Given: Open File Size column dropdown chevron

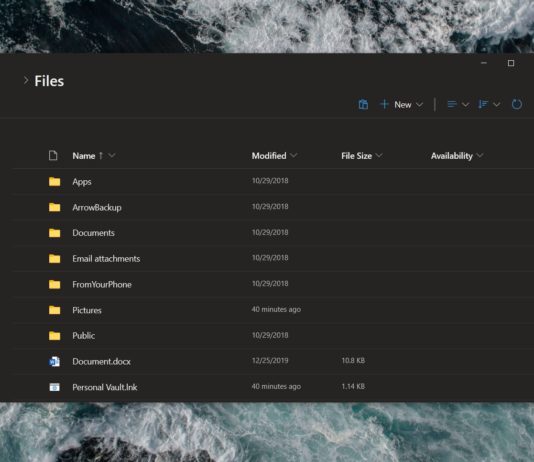Looking at the screenshot, I should point(379,156).
